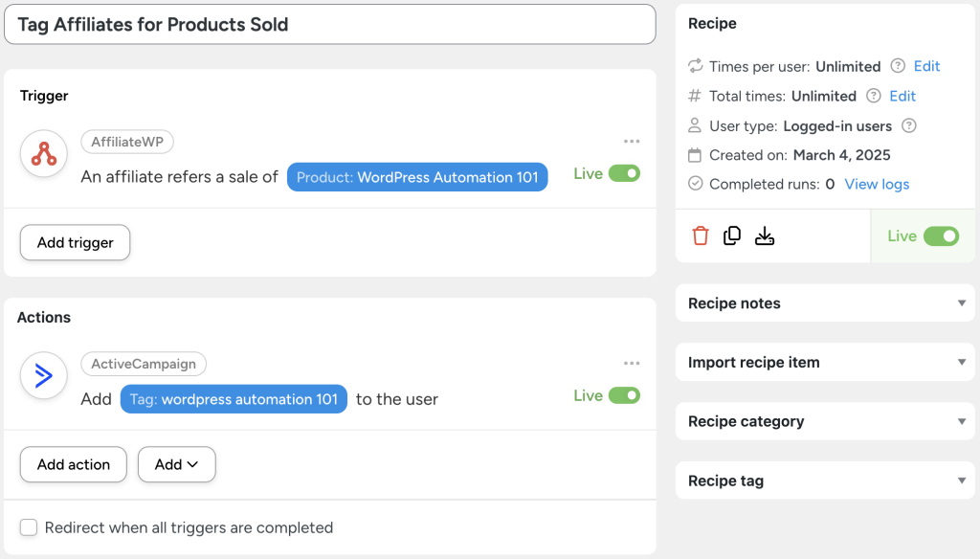Export the recipe via the download icon

pyautogui.click(x=765, y=235)
